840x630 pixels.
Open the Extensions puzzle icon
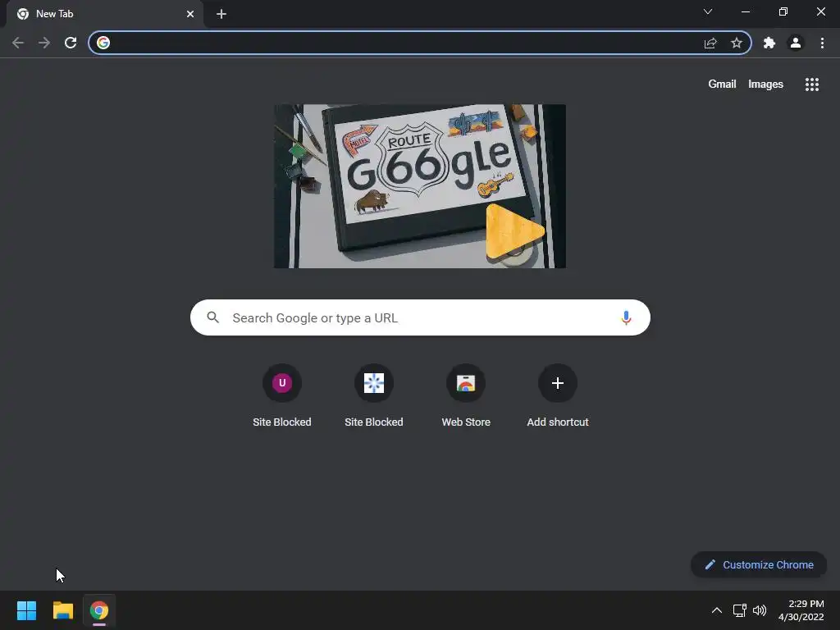[x=769, y=43]
